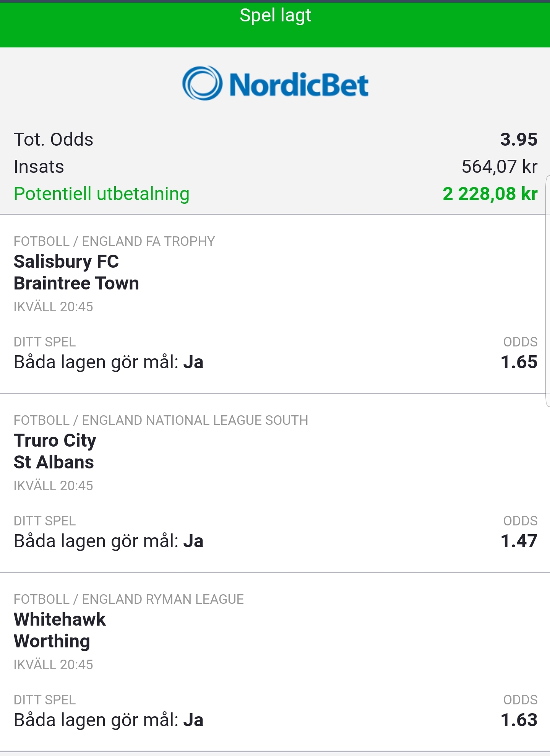The image size is (550, 756).
Task: Tap the 1.47 odds value
Action: point(519,541)
